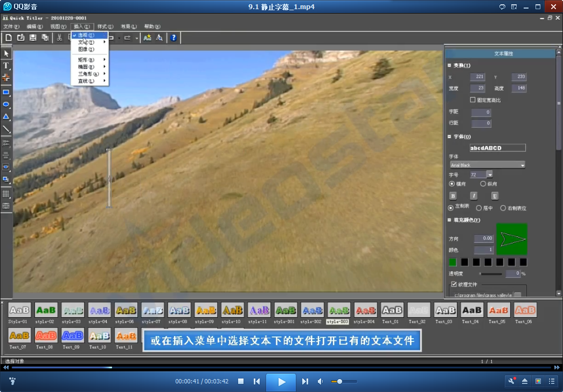Select the 纵向 radio button
This screenshot has height=392, width=563.
pos(483,184)
